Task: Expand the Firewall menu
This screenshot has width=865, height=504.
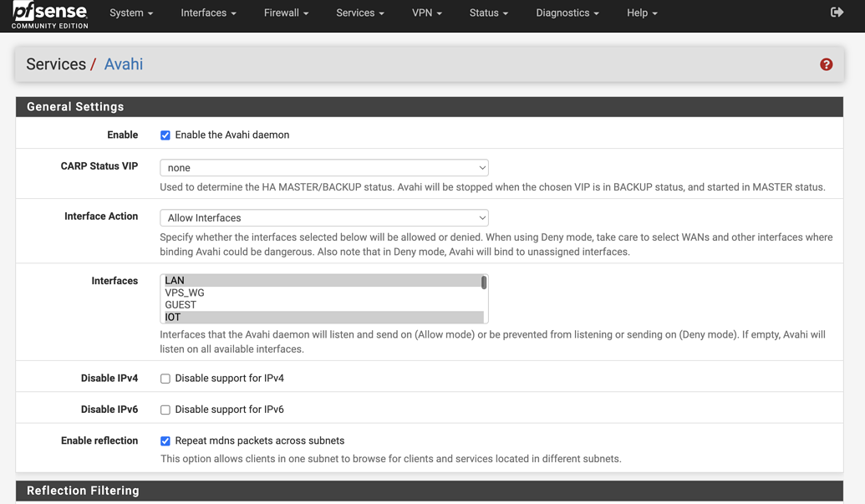Action: pos(286,13)
